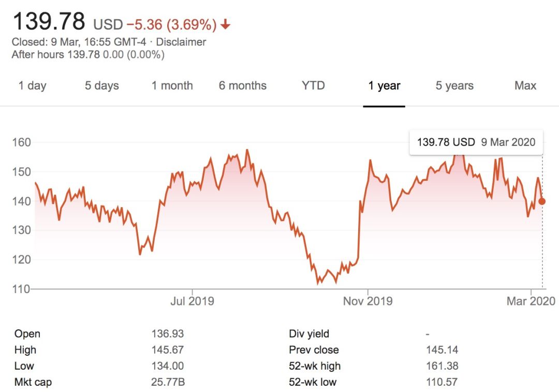Open the 1 month chart tab
The height and width of the screenshot is (392, 559).
tap(172, 85)
